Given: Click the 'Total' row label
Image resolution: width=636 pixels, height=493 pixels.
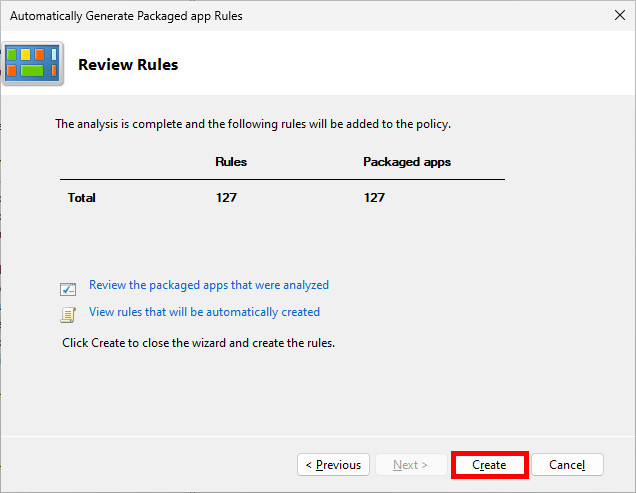Looking at the screenshot, I should click(82, 198).
